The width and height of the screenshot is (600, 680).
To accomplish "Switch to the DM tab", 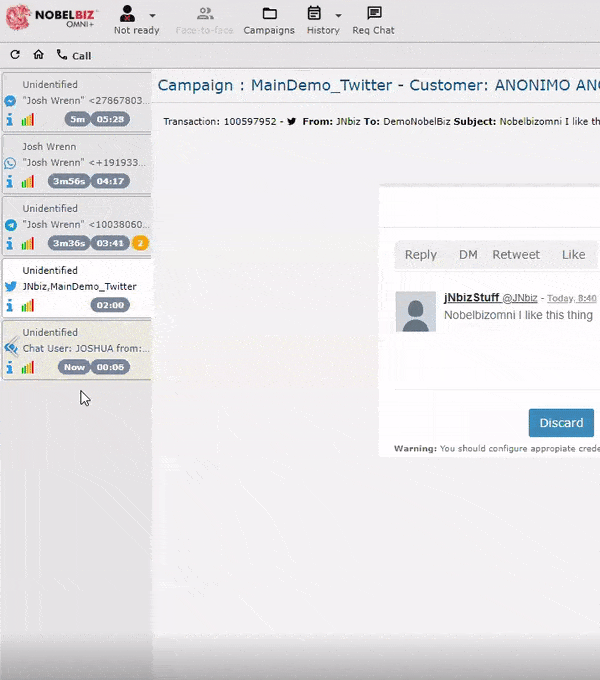I will tap(468, 255).
